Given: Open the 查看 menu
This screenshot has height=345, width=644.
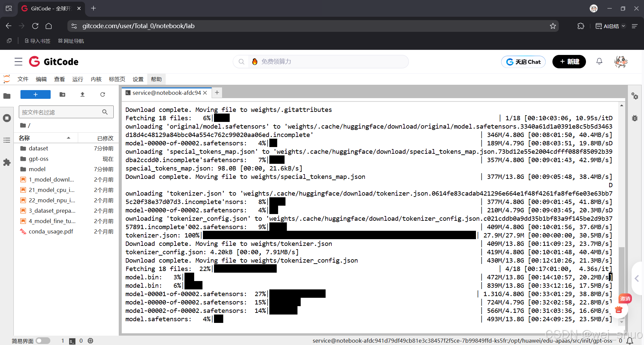Looking at the screenshot, I should click(x=59, y=79).
